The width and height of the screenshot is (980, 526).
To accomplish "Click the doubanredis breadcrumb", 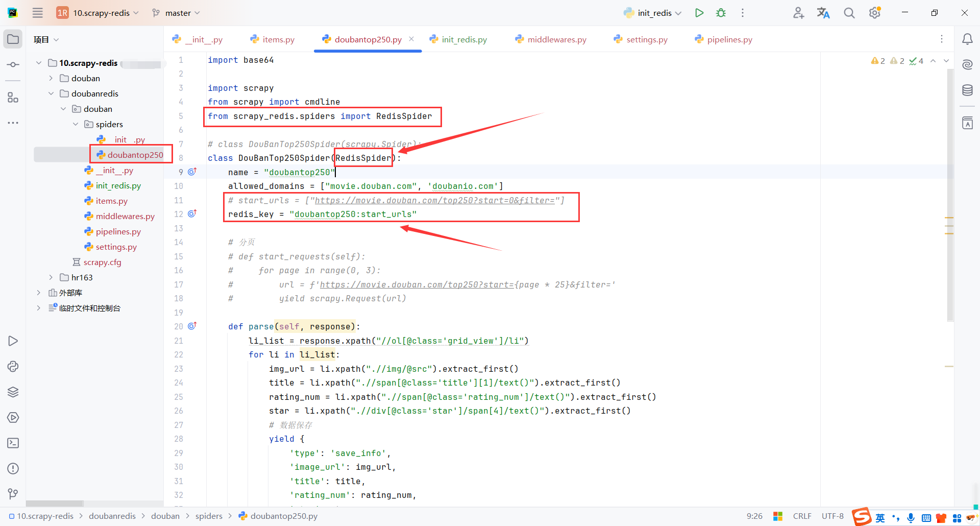I will tap(112, 516).
